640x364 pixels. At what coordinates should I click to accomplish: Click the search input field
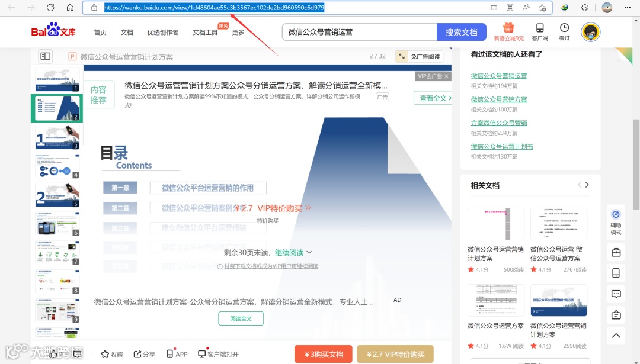359,32
